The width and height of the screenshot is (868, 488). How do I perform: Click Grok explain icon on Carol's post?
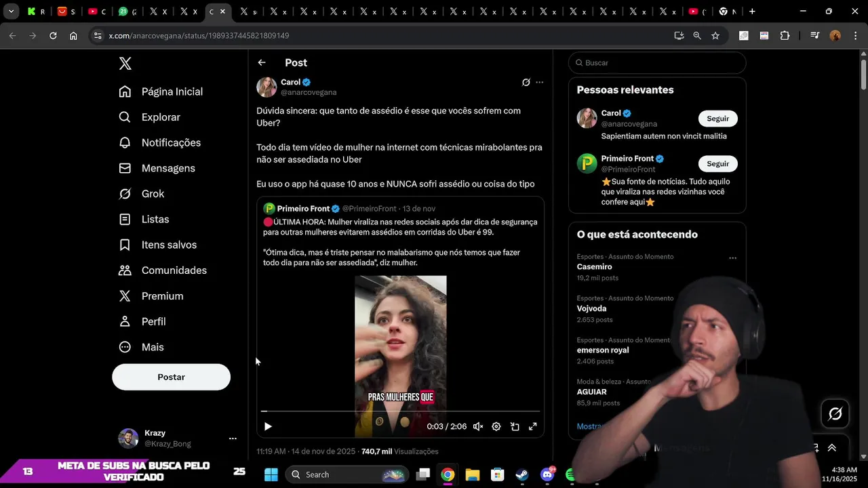click(x=526, y=82)
